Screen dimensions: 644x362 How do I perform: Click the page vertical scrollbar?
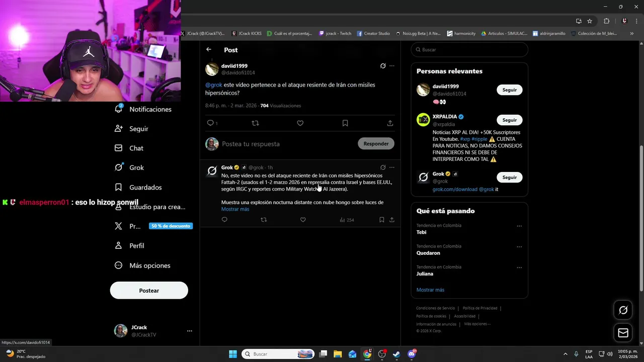[641, 218]
